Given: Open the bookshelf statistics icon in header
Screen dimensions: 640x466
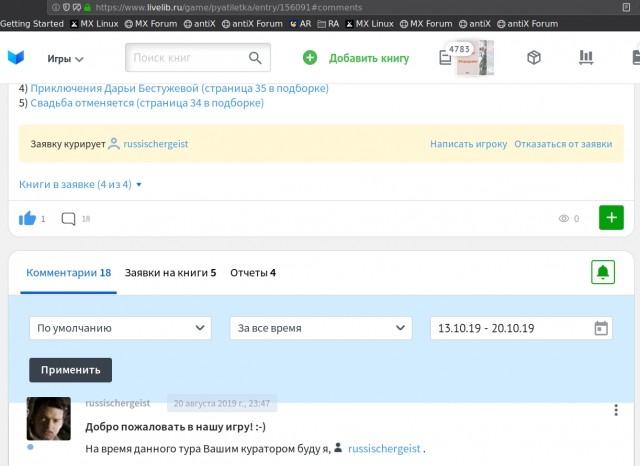Looking at the screenshot, I should tap(586, 58).
